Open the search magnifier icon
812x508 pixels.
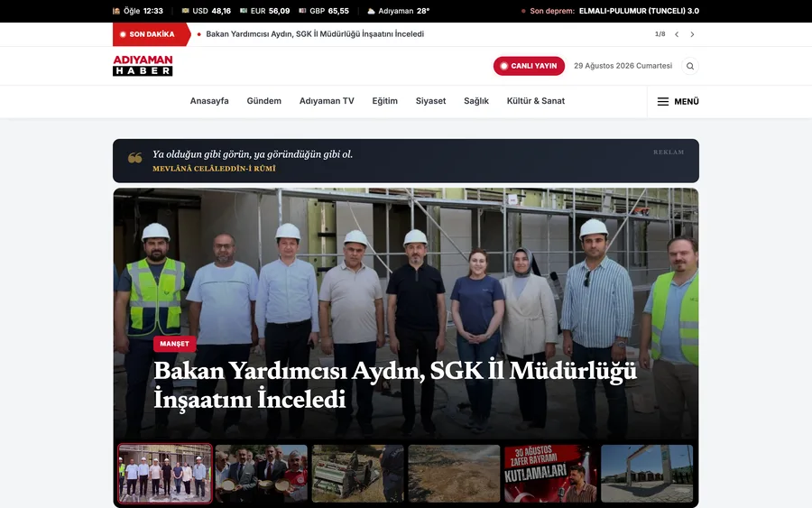690,66
